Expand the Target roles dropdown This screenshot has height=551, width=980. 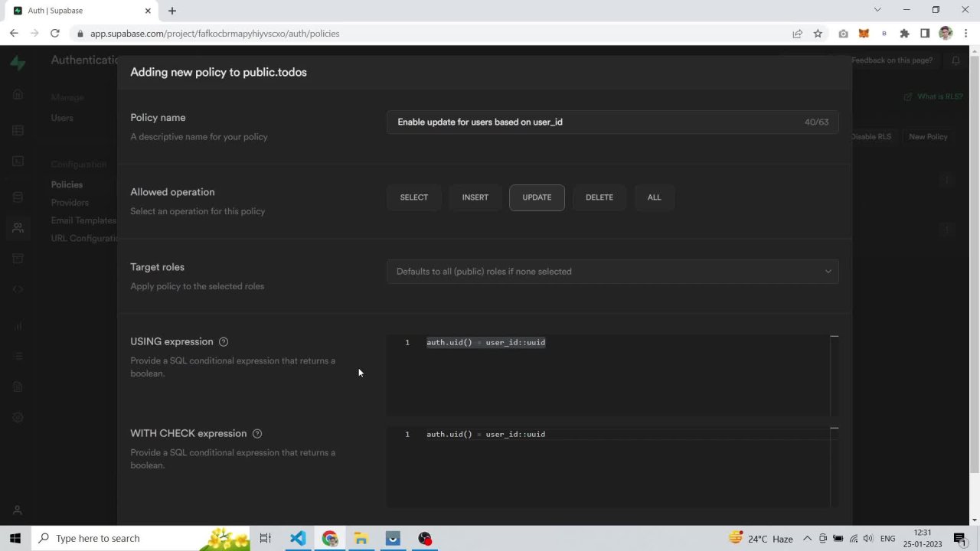[x=612, y=272]
